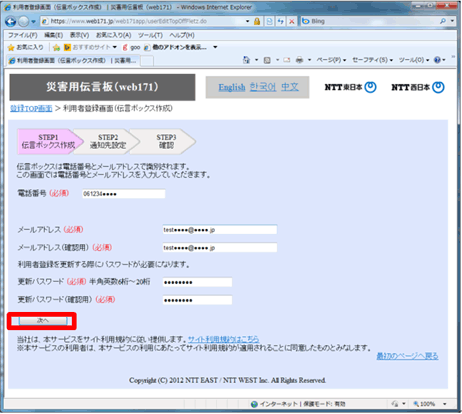Viewport: 462px width, 414px height.
Task: Go back via 登録TOP画面 breadcrumb link
Action: (x=31, y=108)
